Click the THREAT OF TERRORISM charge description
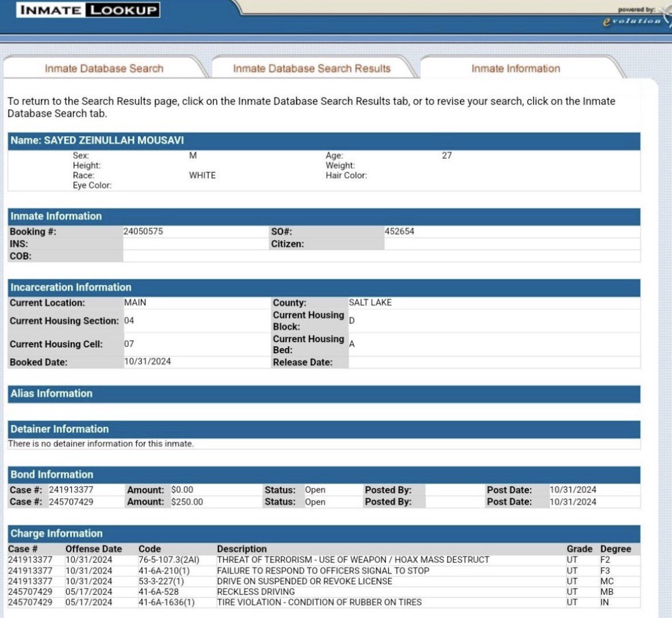672x618 pixels. pyautogui.click(x=353, y=560)
